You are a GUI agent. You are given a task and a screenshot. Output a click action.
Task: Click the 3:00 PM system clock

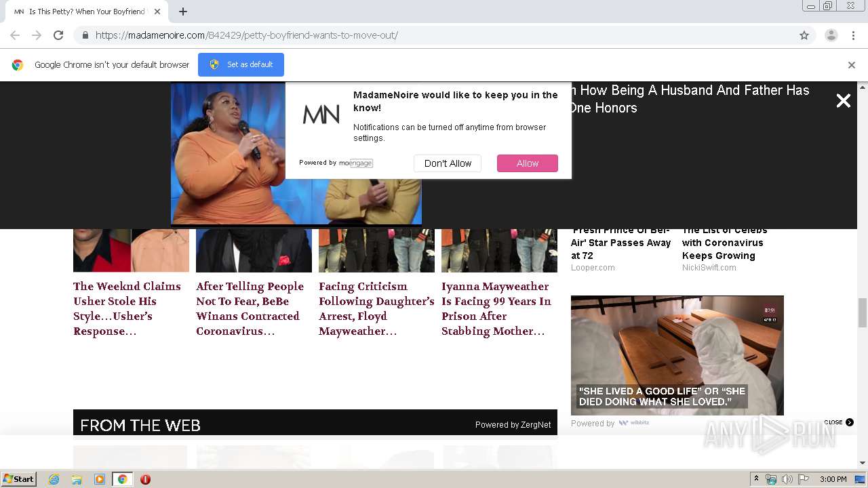pos(833,479)
